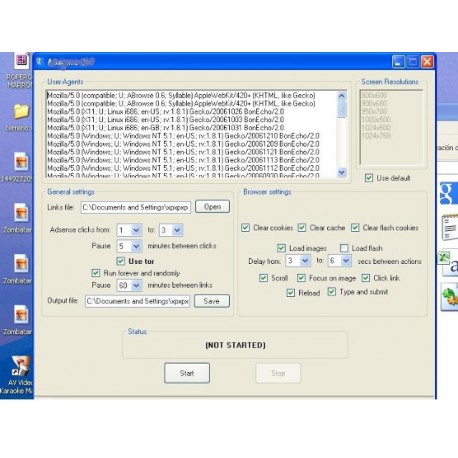Select 1024x768 screen resolution
Screen dimensions: 458x458
(x=376, y=136)
